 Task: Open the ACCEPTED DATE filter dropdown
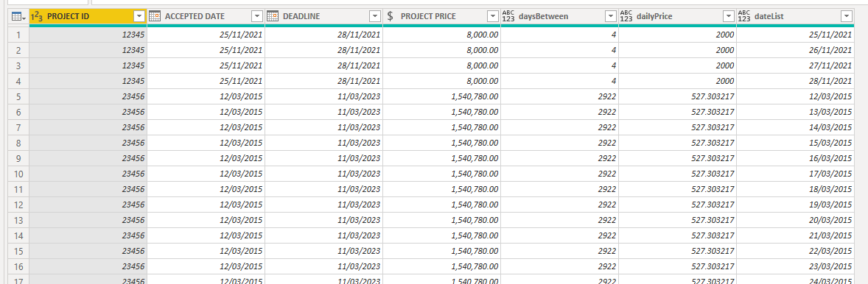coord(257,17)
